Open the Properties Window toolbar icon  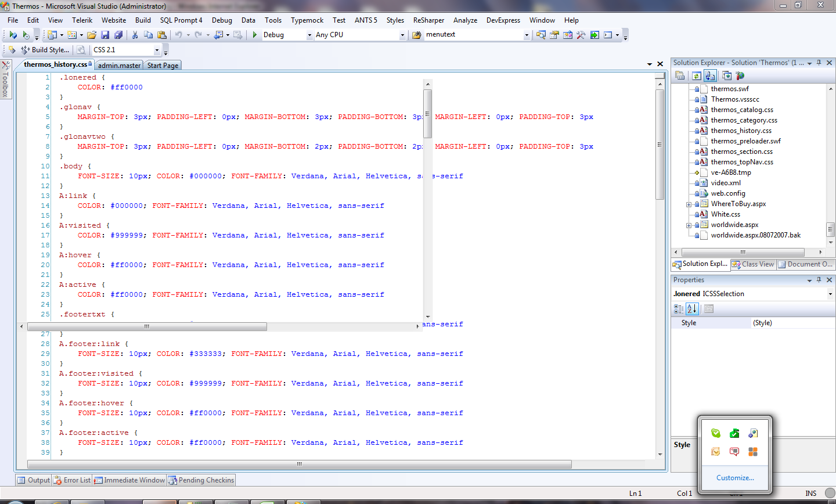(554, 35)
